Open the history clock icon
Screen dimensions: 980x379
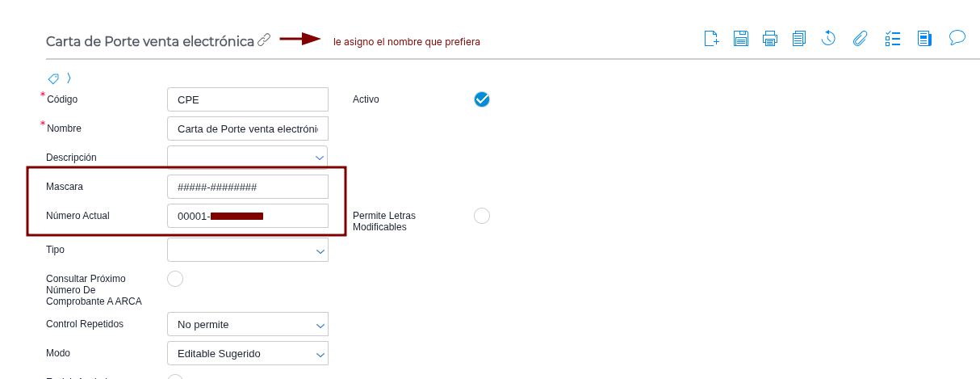click(x=828, y=38)
